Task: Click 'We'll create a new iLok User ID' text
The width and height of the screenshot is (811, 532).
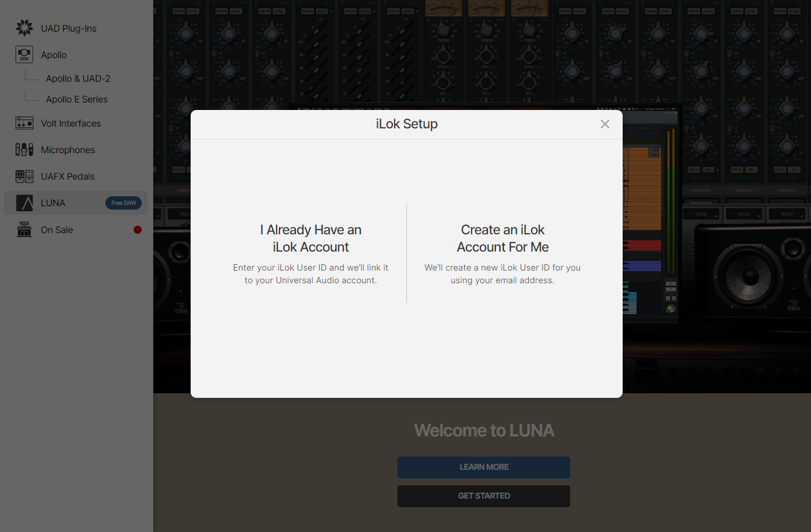Action: (503, 274)
